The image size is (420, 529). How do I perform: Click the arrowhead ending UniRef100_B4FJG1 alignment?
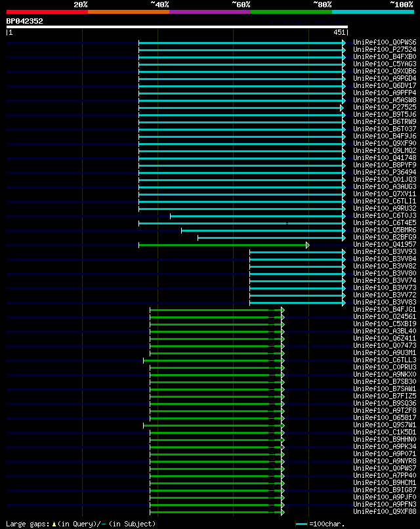pos(283,310)
